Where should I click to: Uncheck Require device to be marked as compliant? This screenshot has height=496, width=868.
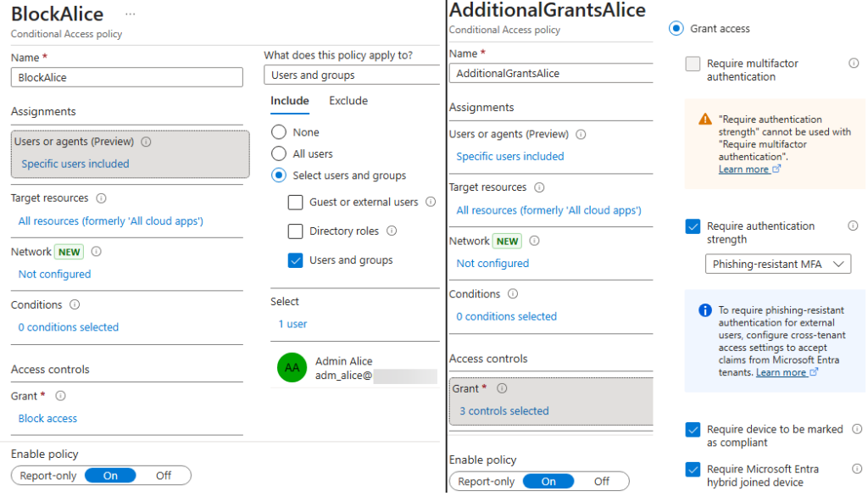pos(693,429)
